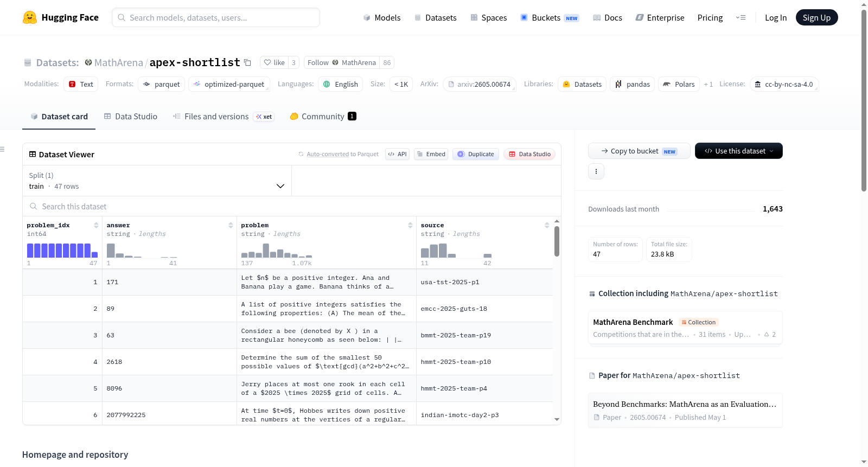
Task: Focus the Search this dataset field
Action: [x=292, y=207]
